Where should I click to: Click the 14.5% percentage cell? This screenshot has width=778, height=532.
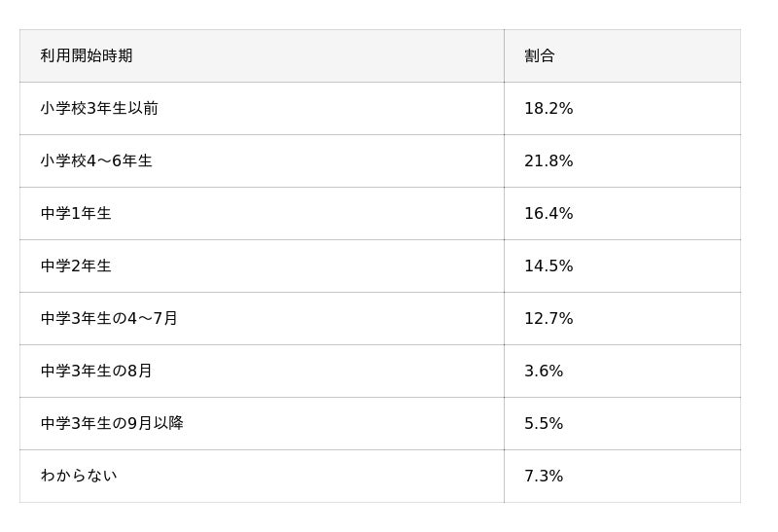pyautogui.click(x=548, y=266)
